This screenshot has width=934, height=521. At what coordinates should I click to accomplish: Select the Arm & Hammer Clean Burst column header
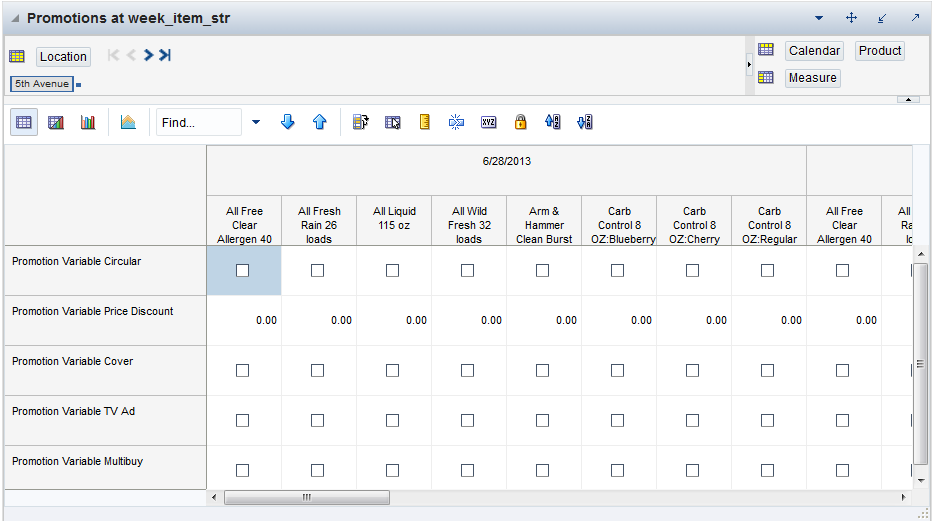point(544,221)
